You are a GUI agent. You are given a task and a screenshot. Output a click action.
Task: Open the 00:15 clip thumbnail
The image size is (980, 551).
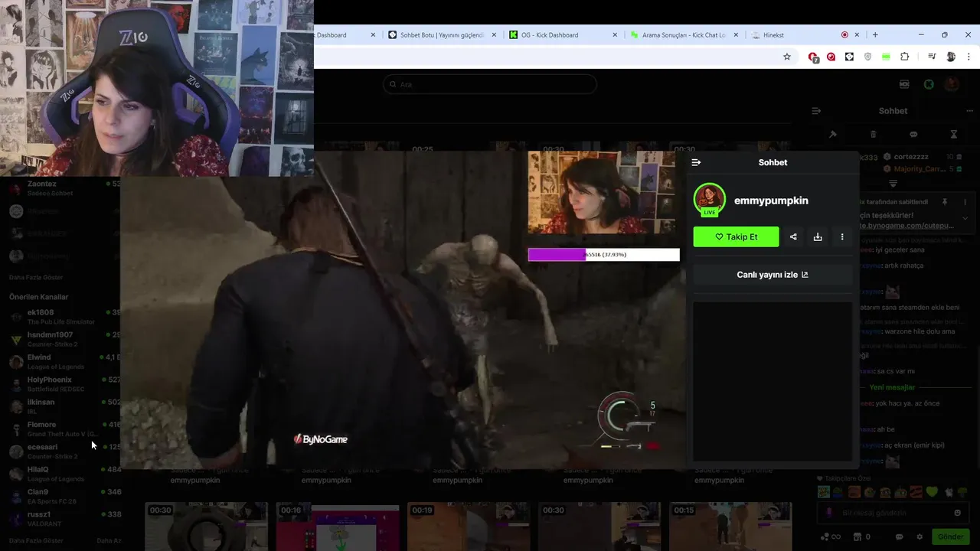click(730, 527)
